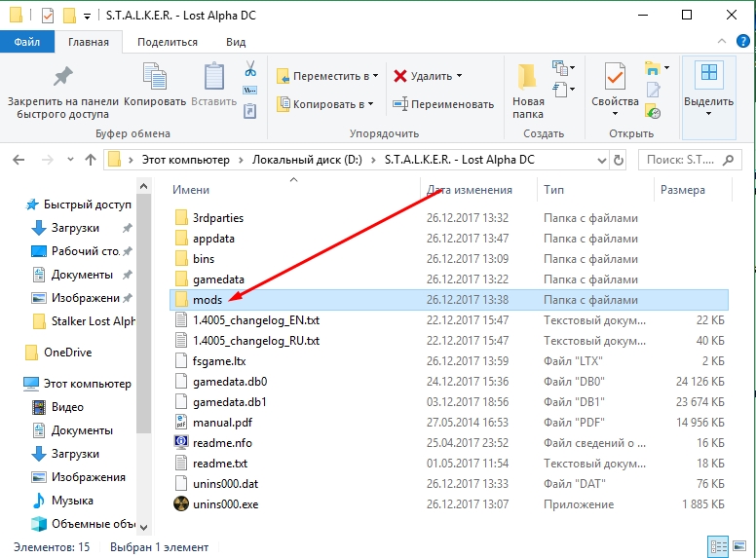Click navigation pane scrollbar up arrow
756x558 pixels.
tap(143, 186)
